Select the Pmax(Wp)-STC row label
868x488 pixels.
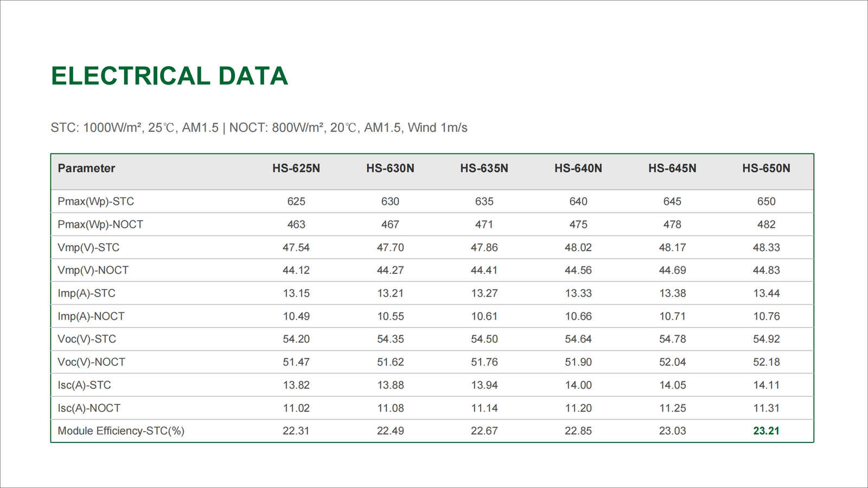pos(96,202)
